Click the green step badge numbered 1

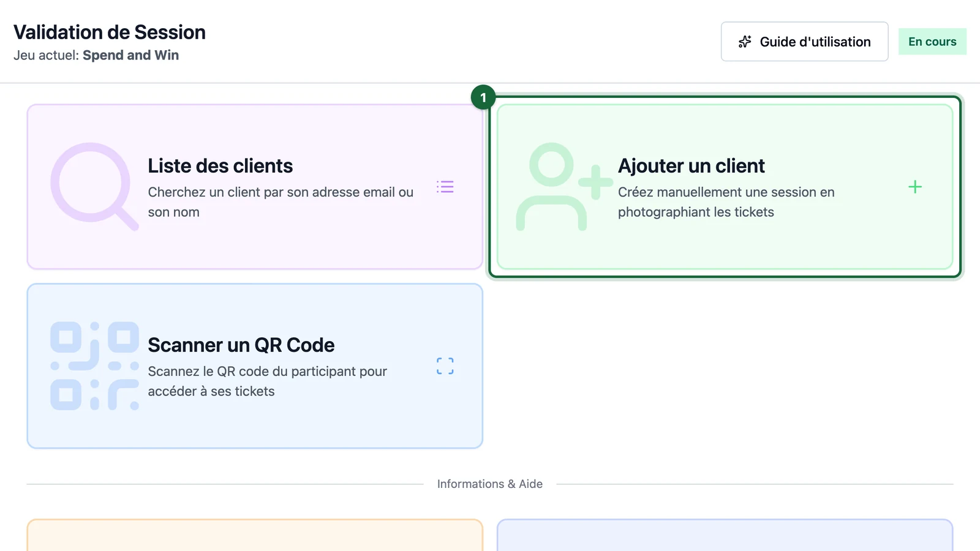[x=483, y=97]
